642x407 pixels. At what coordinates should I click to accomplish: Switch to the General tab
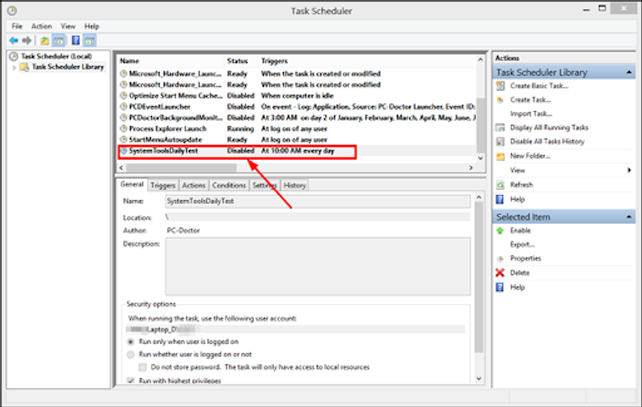click(x=132, y=185)
